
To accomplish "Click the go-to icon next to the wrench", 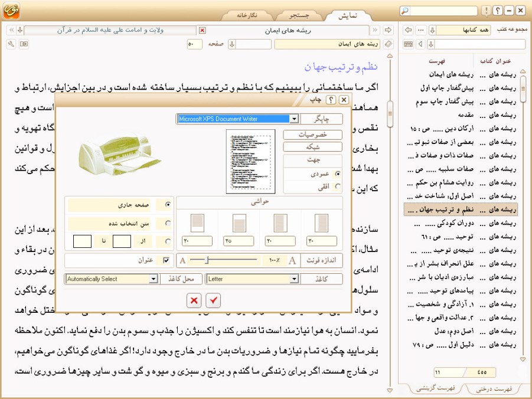I will tap(24, 44).
